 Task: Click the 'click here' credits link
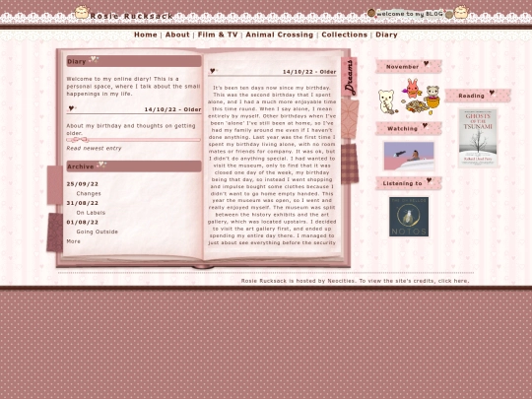[453, 281]
